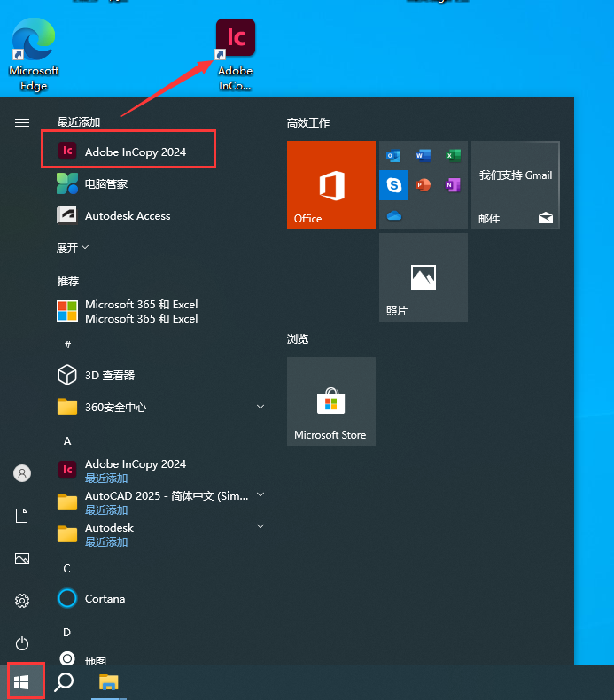The width and height of the screenshot is (614, 700).
Task: Click the 浏览 group heading
Action: pos(298,338)
